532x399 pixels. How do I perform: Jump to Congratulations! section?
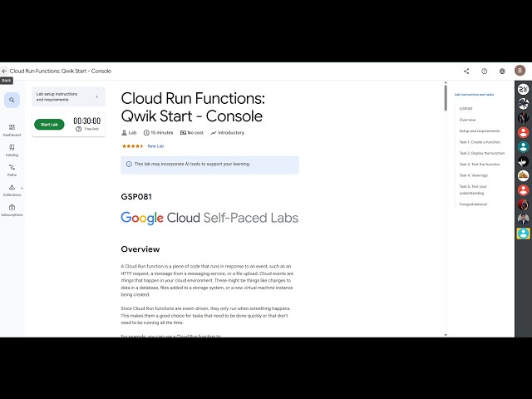tap(473, 204)
